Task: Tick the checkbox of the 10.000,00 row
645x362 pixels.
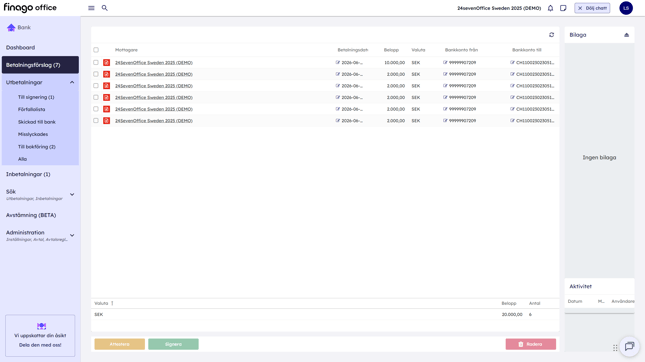Action: tap(96, 63)
